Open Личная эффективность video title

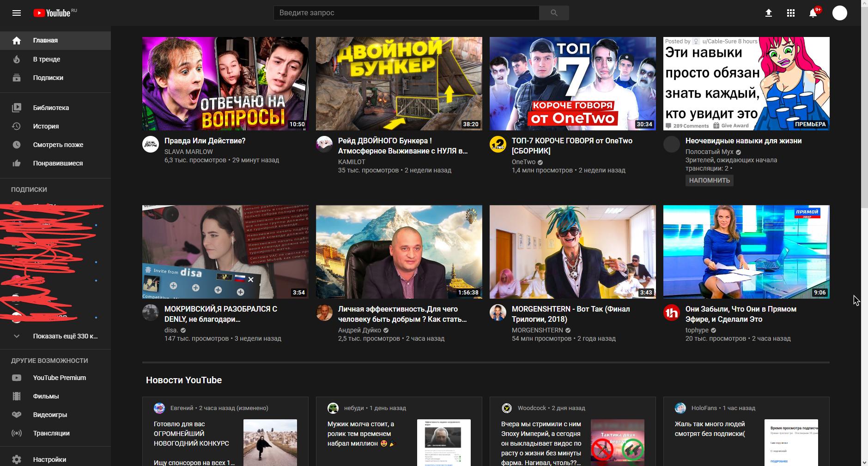(402, 314)
